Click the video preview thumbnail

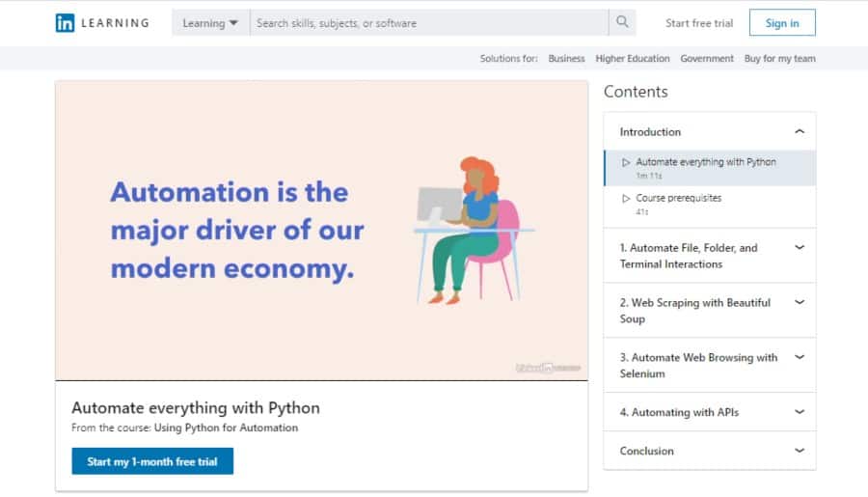point(321,231)
